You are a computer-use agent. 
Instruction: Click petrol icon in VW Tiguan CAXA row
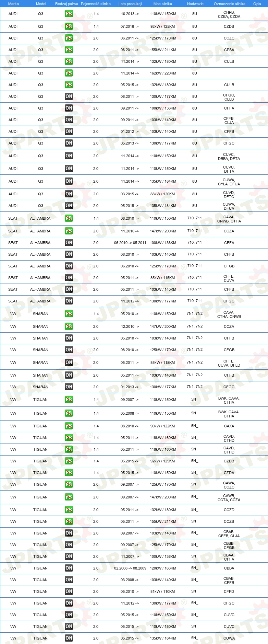click(x=69, y=426)
